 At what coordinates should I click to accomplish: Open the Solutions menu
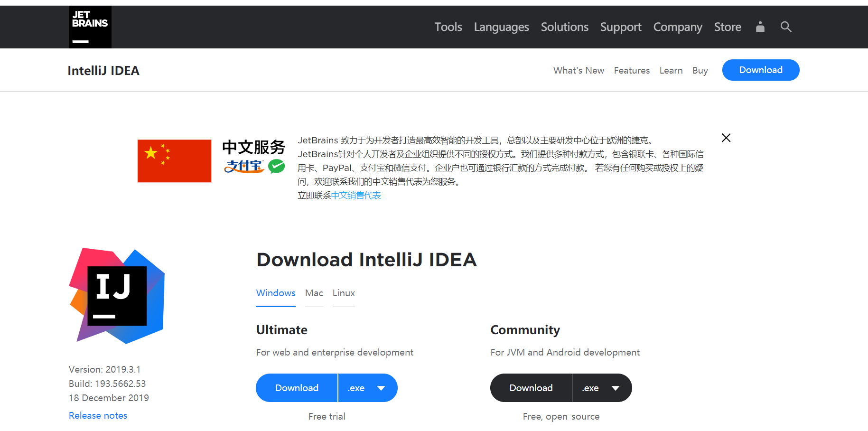click(x=564, y=27)
